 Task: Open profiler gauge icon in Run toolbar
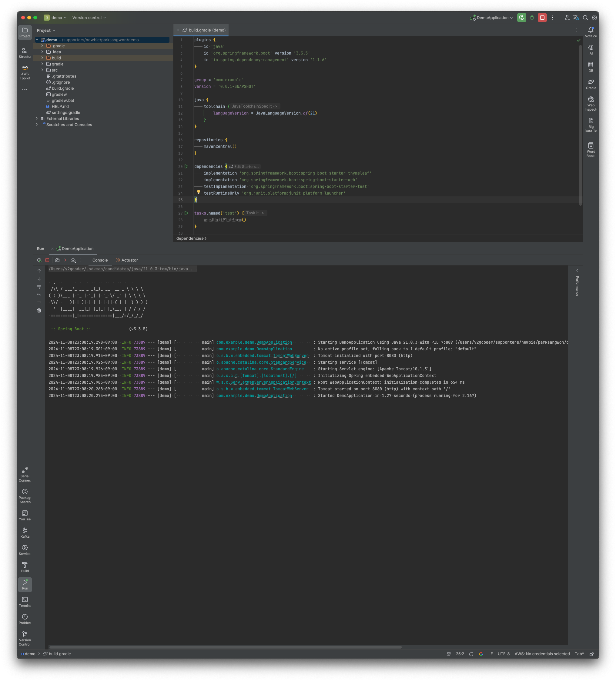73,260
